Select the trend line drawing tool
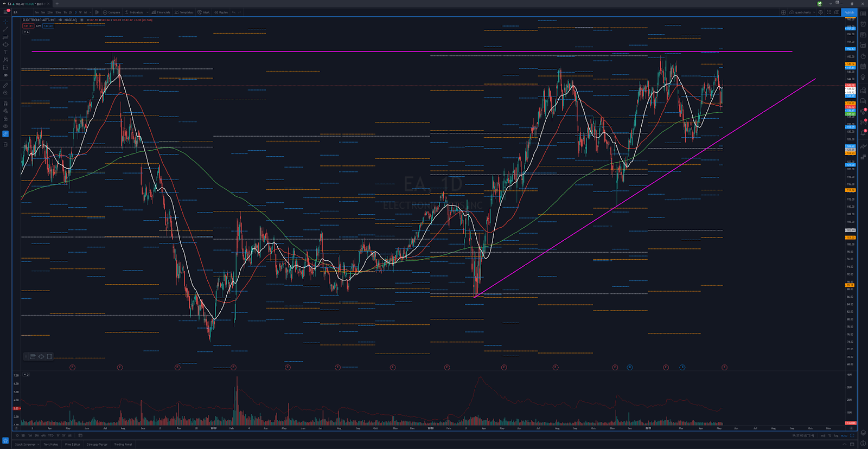This screenshot has height=449, width=868. coord(5,29)
